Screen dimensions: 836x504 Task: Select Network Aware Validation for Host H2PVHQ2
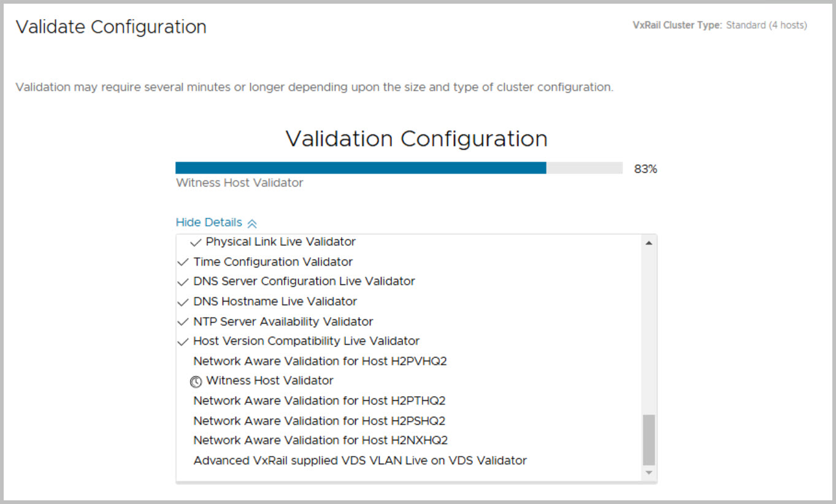tap(320, 361)
